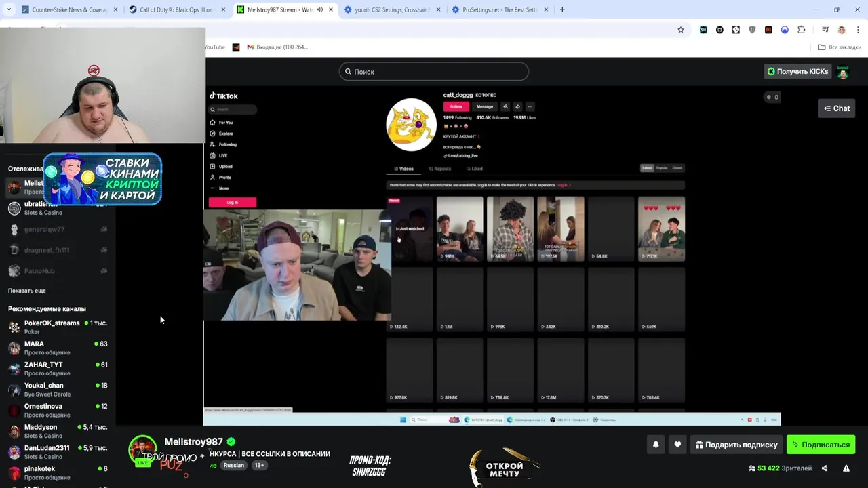The height and width of the screenshot is (488, 868).
Task: Toggle the Chat panel open
Action: (x=837, y=108)
